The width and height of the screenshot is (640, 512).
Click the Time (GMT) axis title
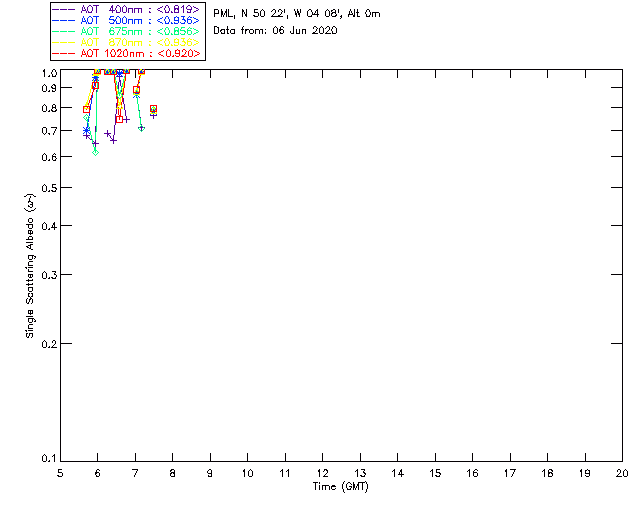coord(341,486)
